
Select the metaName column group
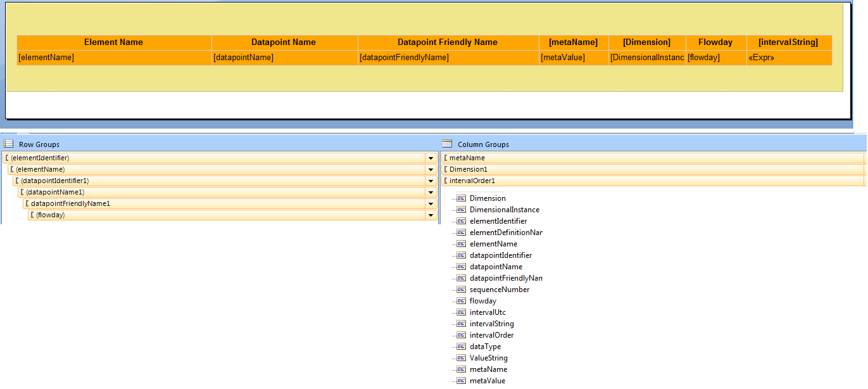coord(653,158)
